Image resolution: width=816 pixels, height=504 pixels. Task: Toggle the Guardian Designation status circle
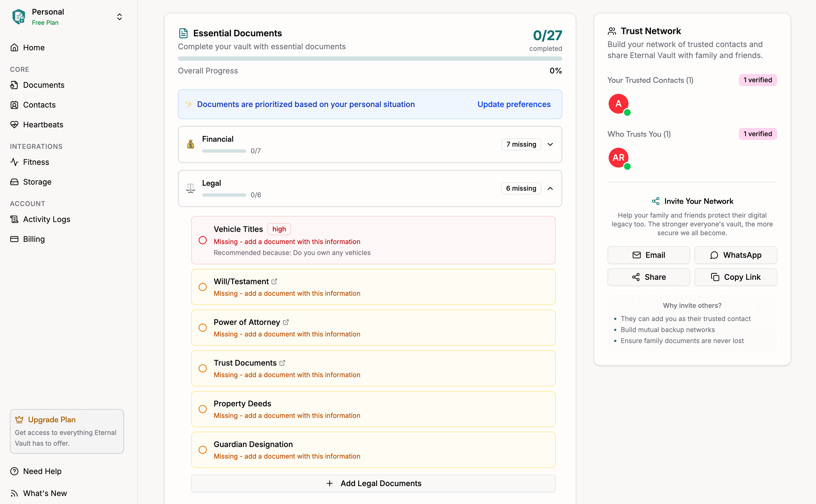(202, 450)
